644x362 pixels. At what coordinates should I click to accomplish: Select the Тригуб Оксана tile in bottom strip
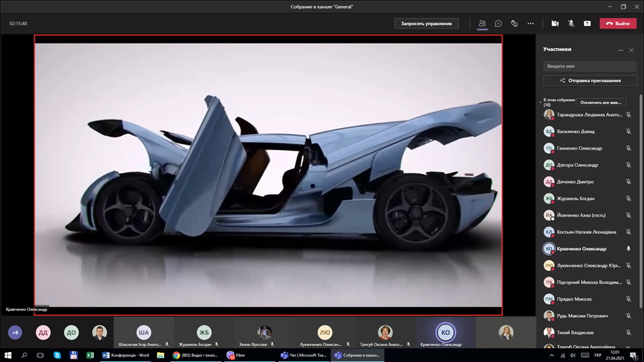coord(385,332)
